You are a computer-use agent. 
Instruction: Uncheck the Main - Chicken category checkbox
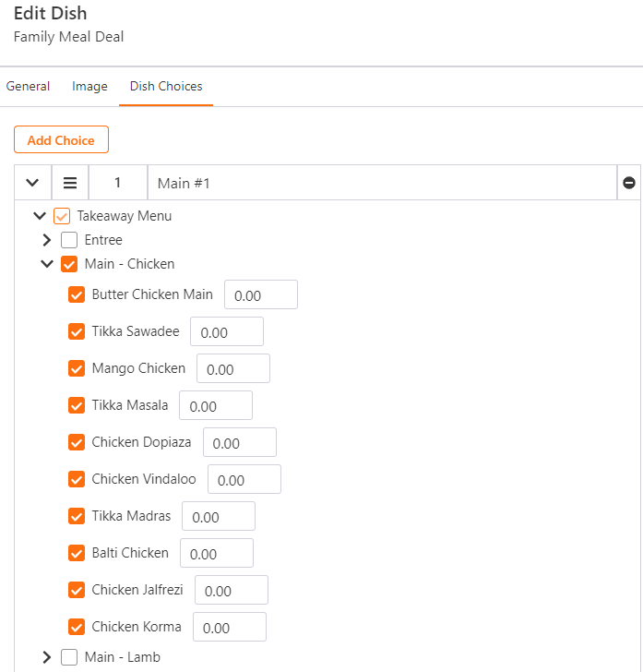[69, 264]
